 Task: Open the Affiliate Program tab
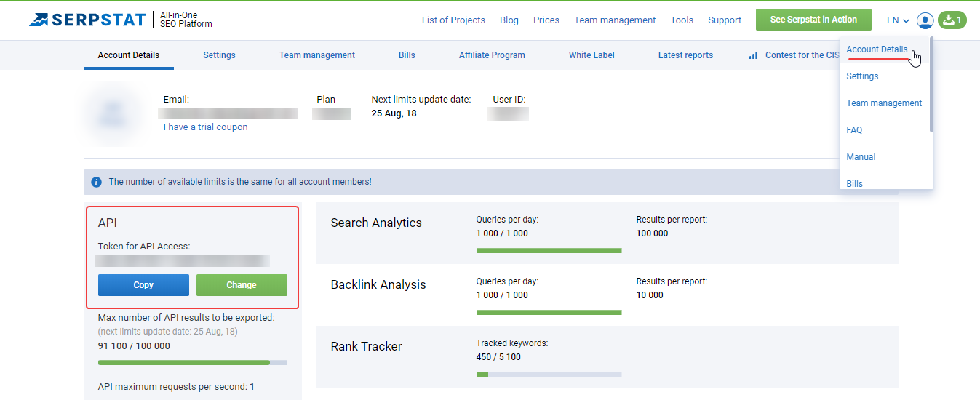492,55
